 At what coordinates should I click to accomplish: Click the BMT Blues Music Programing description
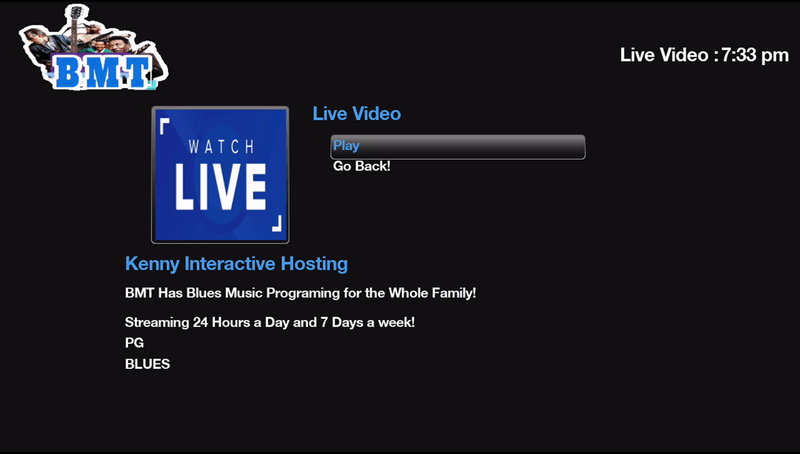300,294
